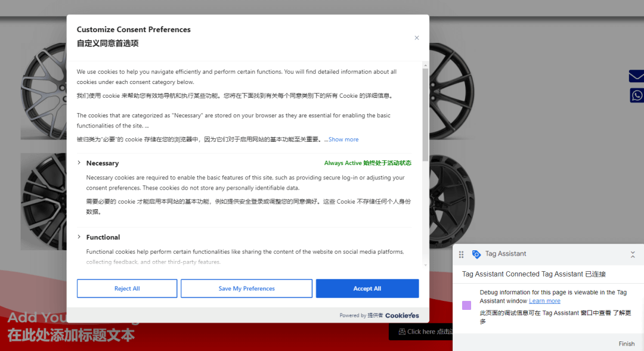644x351 pixels.
Task: Collapse the Tag Assistant panel
Action: tap(633, 254)
